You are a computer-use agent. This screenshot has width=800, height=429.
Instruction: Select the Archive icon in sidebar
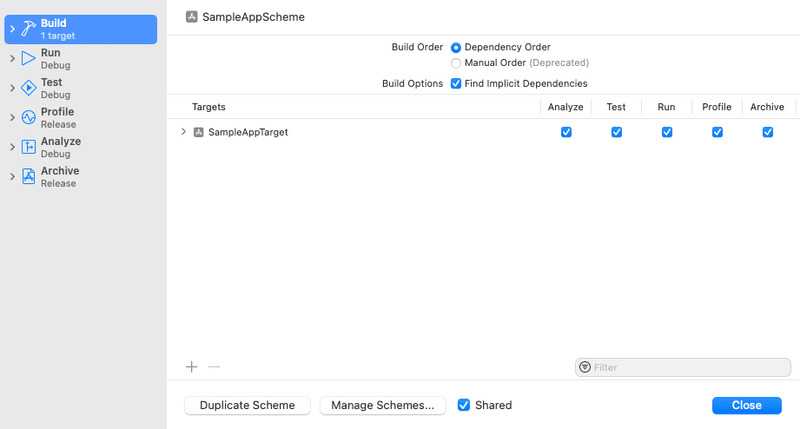[28, 177]
